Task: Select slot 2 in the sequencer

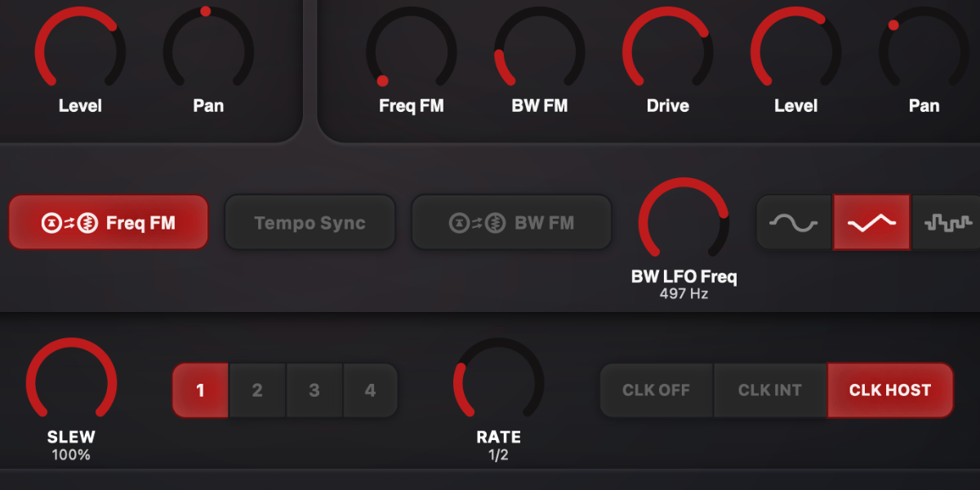Action: [257, 390]
